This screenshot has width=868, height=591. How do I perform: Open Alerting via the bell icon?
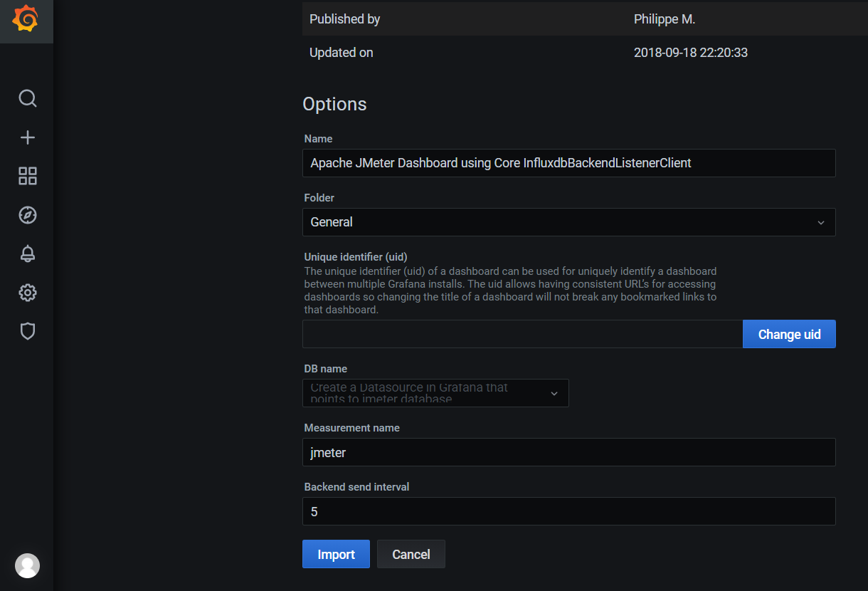pos(27,253)
